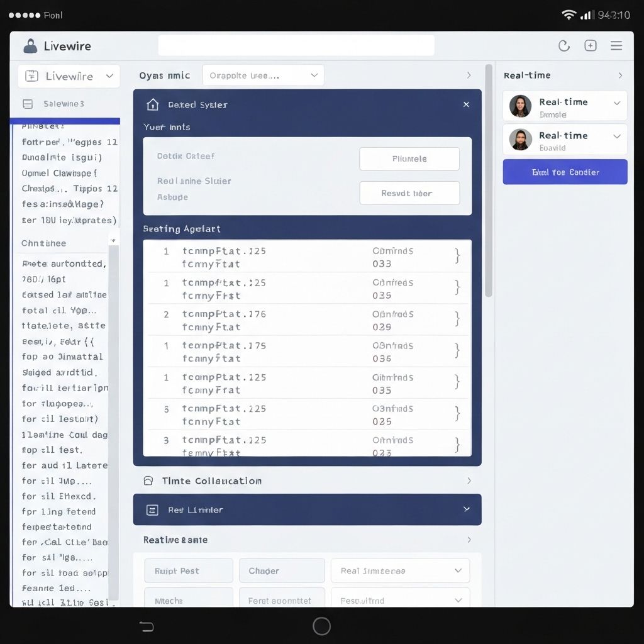Click the refresh icon in the toolbar
644x644 pixels.
point(564,45)
